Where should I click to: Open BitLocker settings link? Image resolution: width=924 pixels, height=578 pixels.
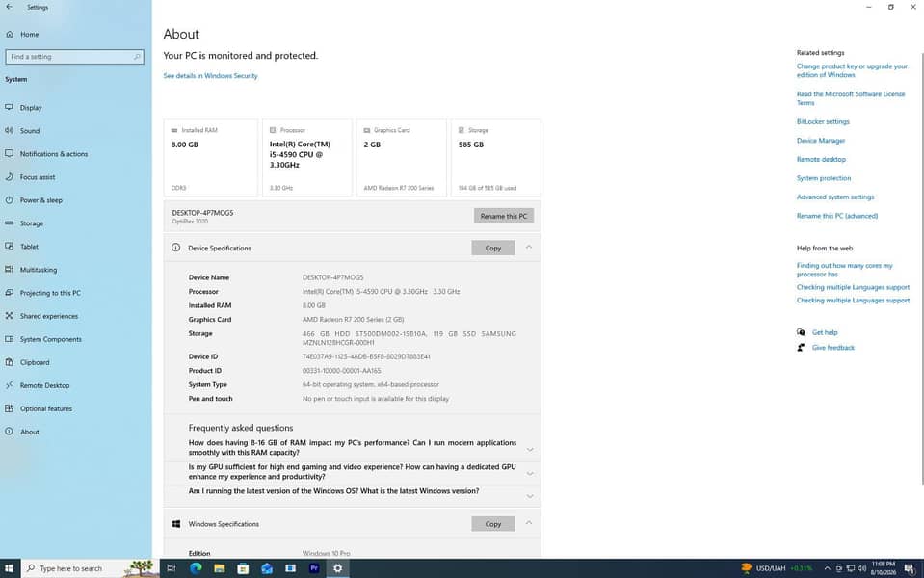(x=823, y=122)
